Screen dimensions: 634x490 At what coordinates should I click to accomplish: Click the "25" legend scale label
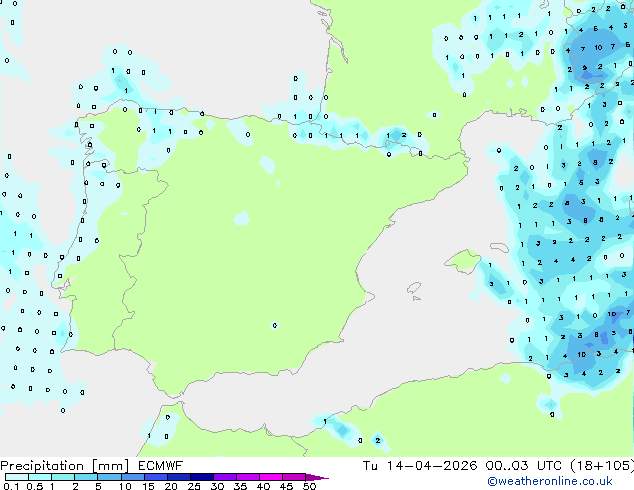(194, 486)
